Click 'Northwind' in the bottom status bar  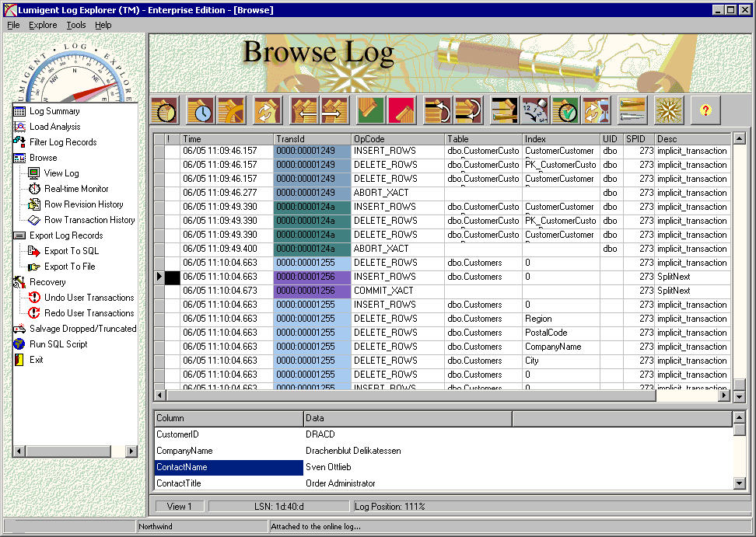[x=156, y=526]
